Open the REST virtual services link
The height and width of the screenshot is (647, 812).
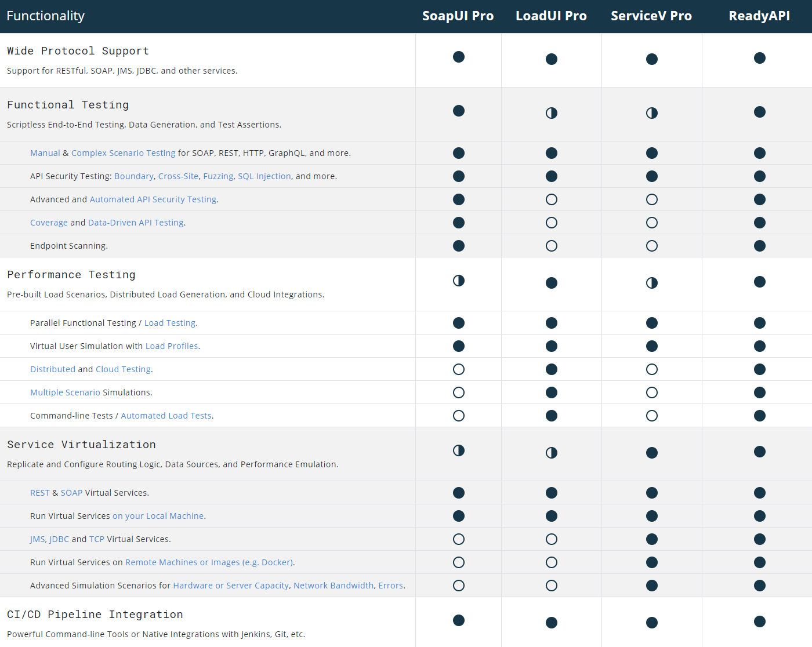tap(40, 493)
